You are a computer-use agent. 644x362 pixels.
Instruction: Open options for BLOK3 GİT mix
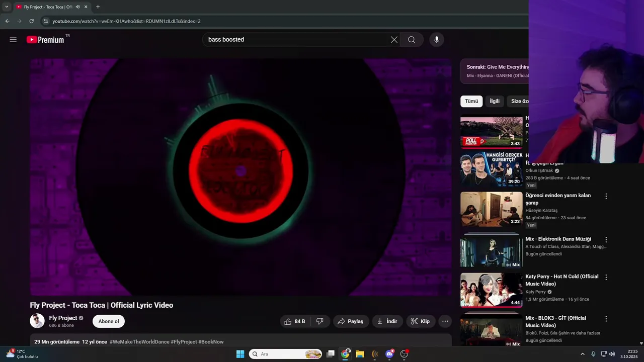click(x=606, y=319)
